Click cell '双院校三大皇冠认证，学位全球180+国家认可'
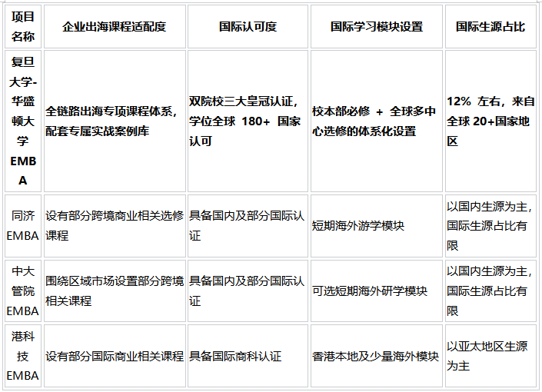The height and width of the screenshot is (392, 542). 248,121
